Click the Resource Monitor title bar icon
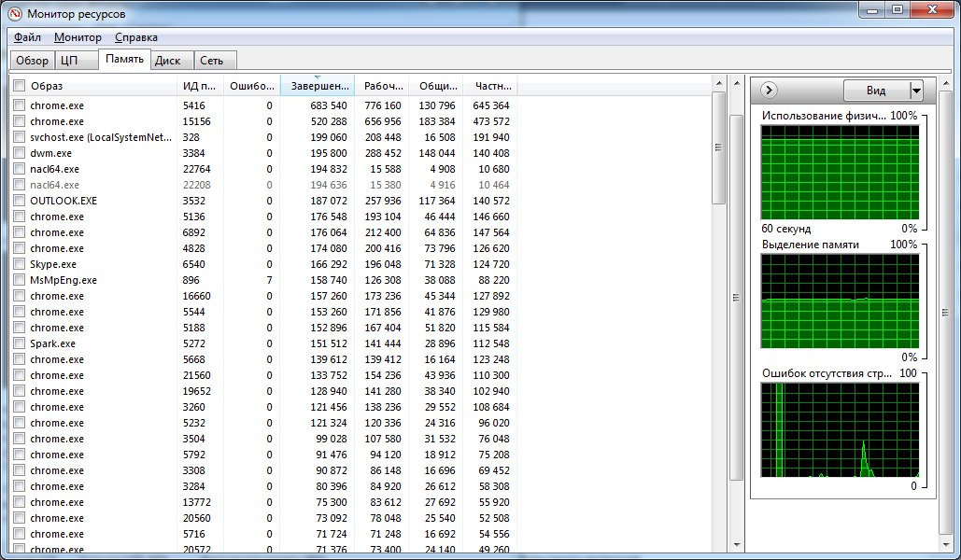This screenshot has height=560, width=961. 15,13
